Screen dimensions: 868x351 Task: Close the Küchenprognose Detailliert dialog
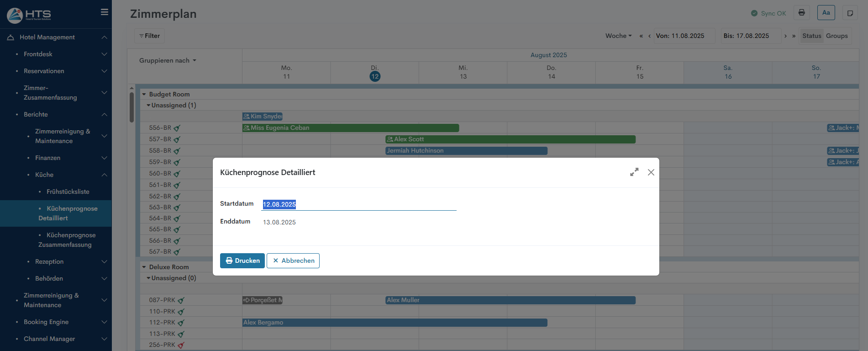point(651,172)
